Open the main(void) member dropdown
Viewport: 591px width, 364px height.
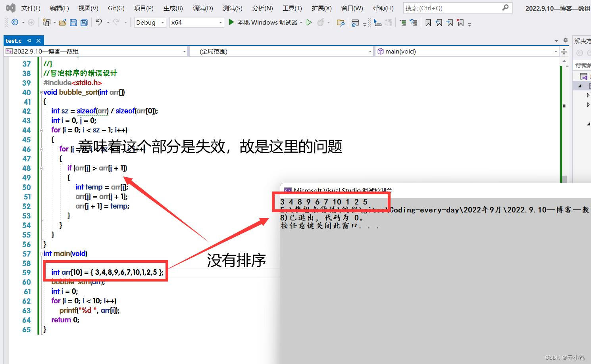click(x=467, y=51)
